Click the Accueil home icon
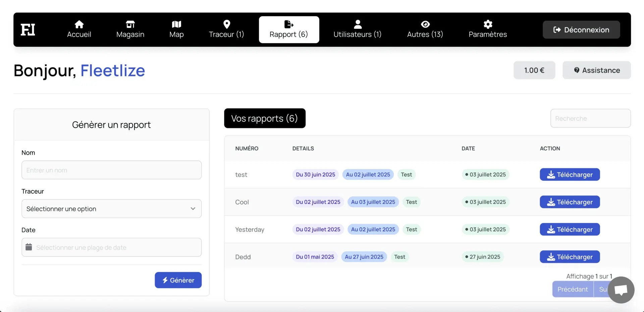 pos(79,24)
